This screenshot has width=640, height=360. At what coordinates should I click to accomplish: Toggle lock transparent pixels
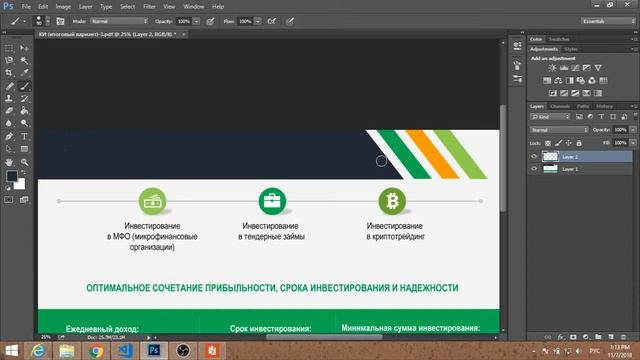click(x=548, y=143)
